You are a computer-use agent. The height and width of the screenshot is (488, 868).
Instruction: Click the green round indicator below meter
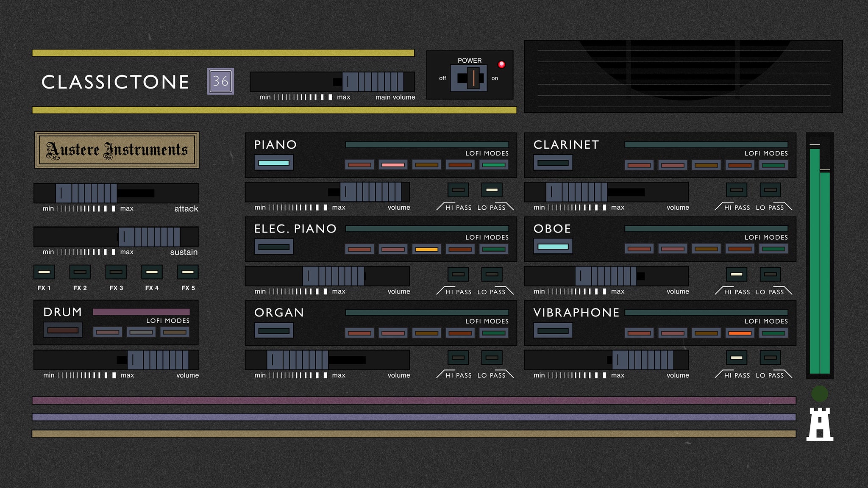(819, 394)
